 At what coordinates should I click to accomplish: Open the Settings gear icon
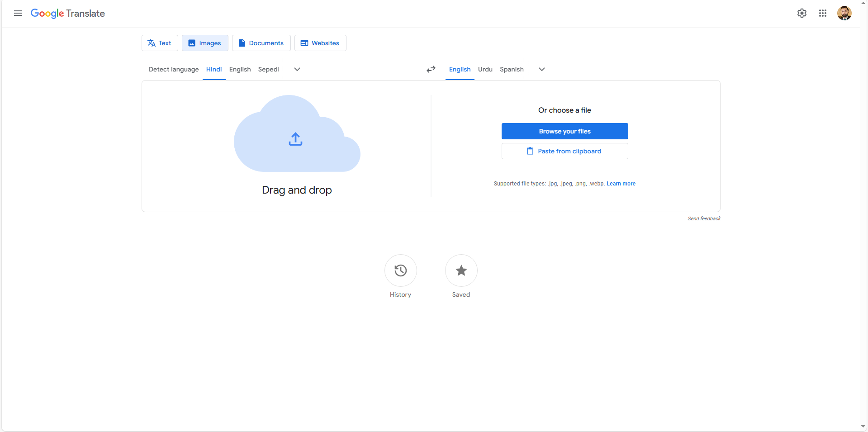(802, 13)
